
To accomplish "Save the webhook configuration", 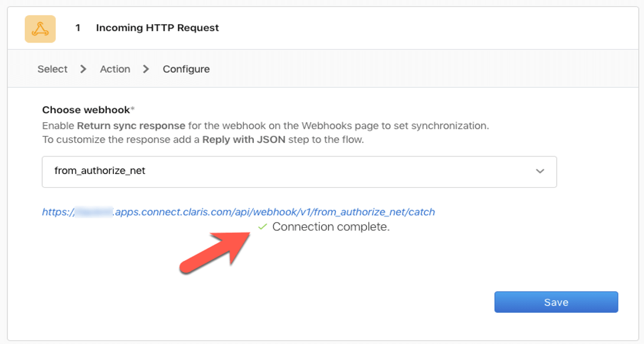I will coord(556,302).
